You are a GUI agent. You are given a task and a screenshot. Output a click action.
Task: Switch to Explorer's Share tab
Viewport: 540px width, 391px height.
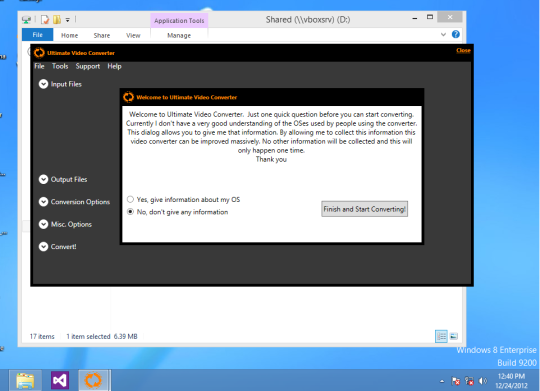[102, 35]
